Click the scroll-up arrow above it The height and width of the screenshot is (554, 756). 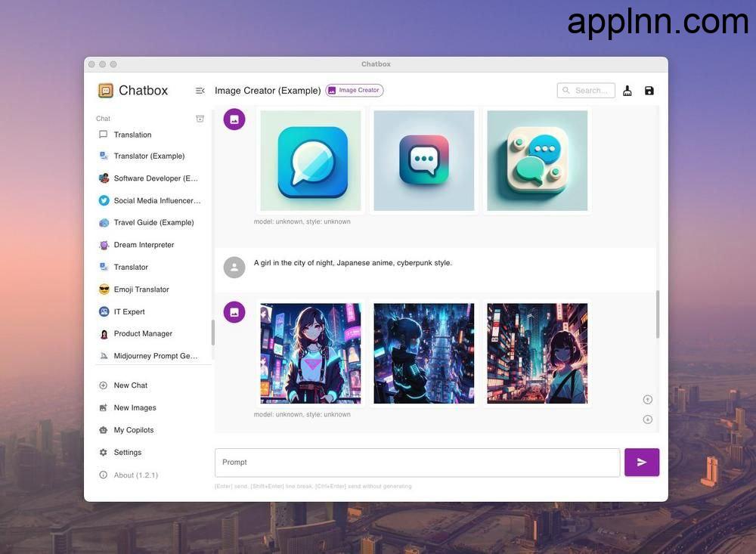pos(647,399)
